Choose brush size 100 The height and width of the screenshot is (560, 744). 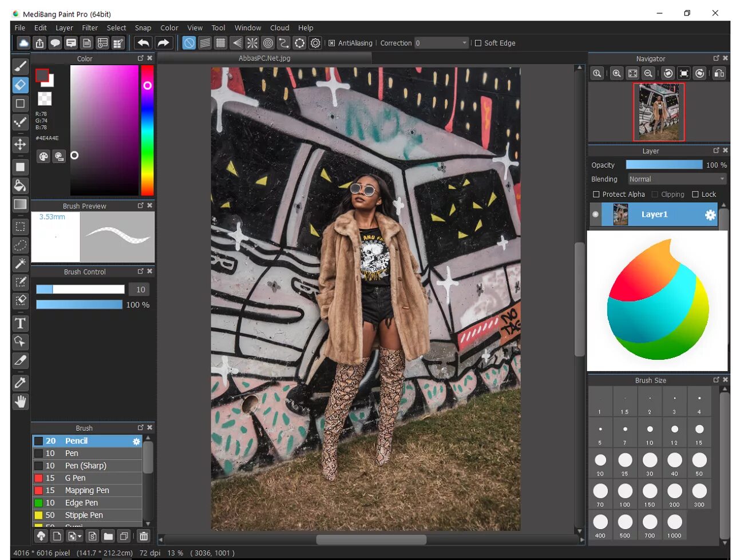[x=625, y=494]
